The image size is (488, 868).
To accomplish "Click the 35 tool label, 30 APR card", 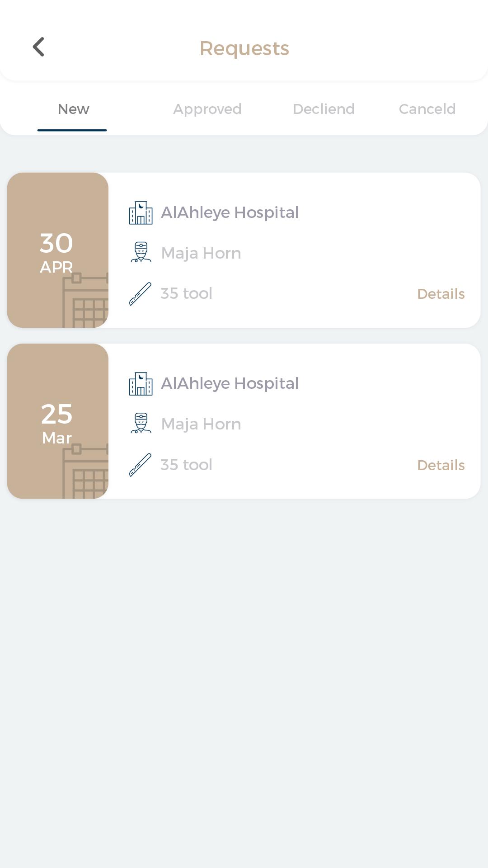I will pyautogui.click(x=187, y=293).
